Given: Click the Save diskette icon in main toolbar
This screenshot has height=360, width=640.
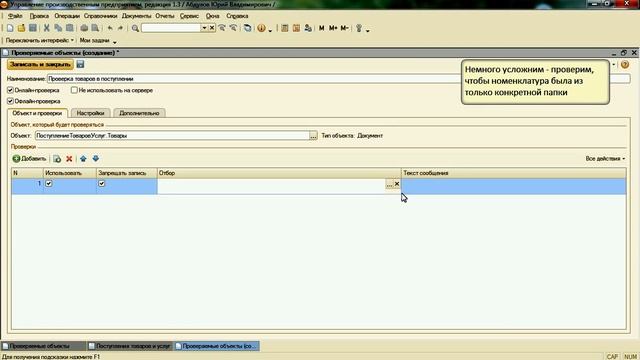Looking at the screenshot, I should click(33, 28).
